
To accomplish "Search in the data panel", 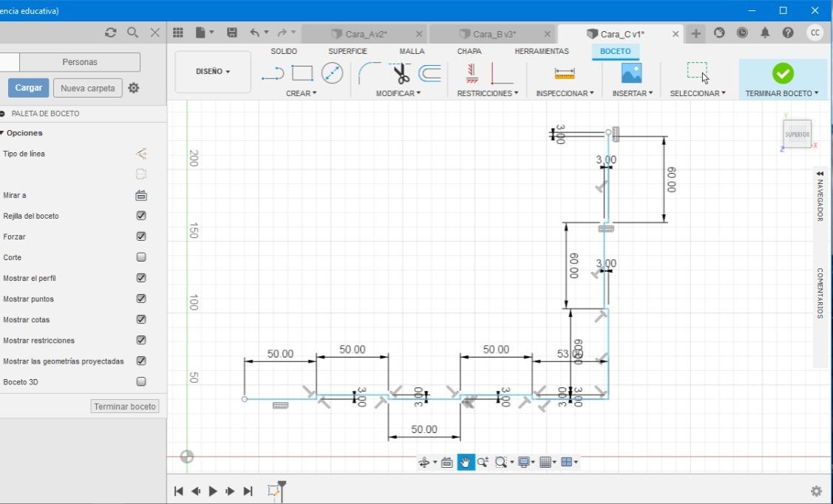I will [133, 33].
